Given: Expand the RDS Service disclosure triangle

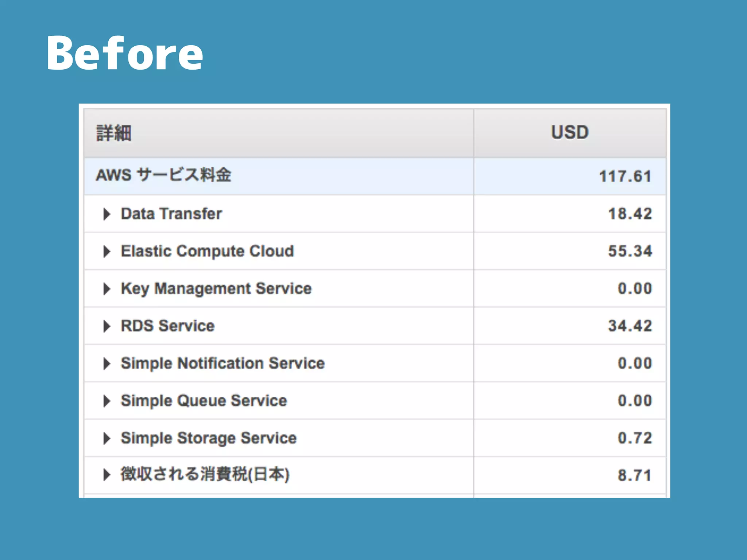Looking at the screenshot, I should coord(107,326).
